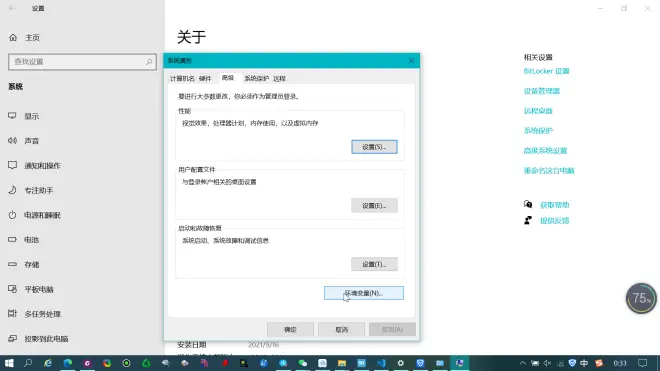Open the Windows Start button
The image size is (660, 371).
pos(9,363)
